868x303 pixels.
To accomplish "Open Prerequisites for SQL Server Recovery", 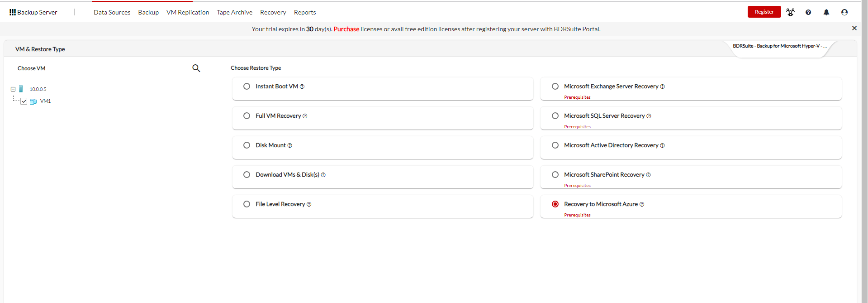I will 577,127.
